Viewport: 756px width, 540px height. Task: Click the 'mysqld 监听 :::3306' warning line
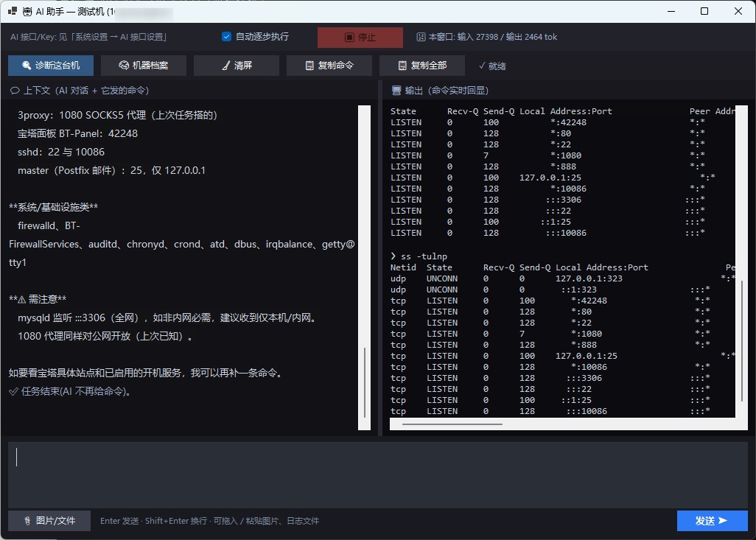(167, 318)
